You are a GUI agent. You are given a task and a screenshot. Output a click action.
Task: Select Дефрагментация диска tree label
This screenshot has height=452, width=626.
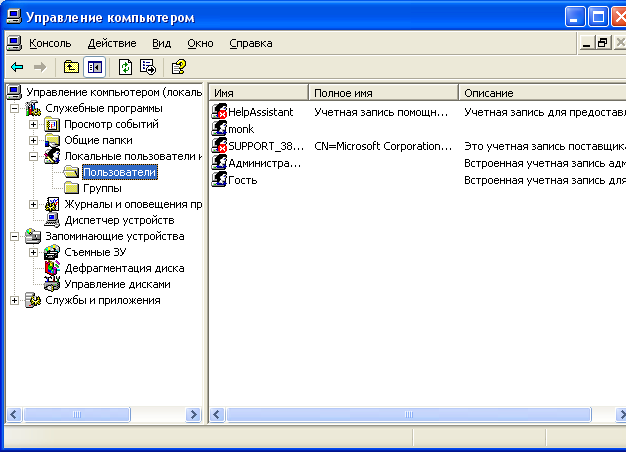click(124, 268)
